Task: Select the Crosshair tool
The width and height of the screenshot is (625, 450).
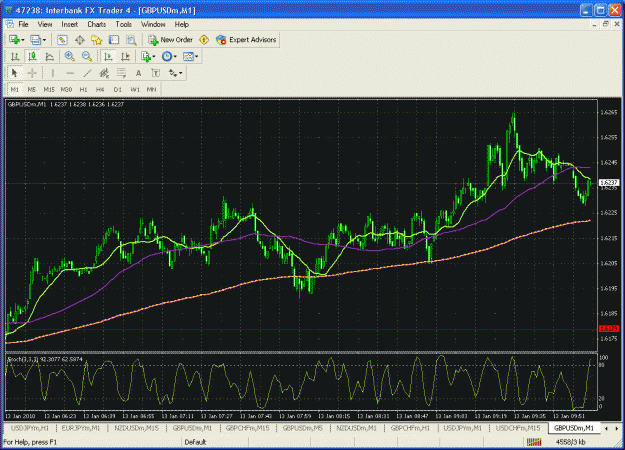Action: pos(32,73)
